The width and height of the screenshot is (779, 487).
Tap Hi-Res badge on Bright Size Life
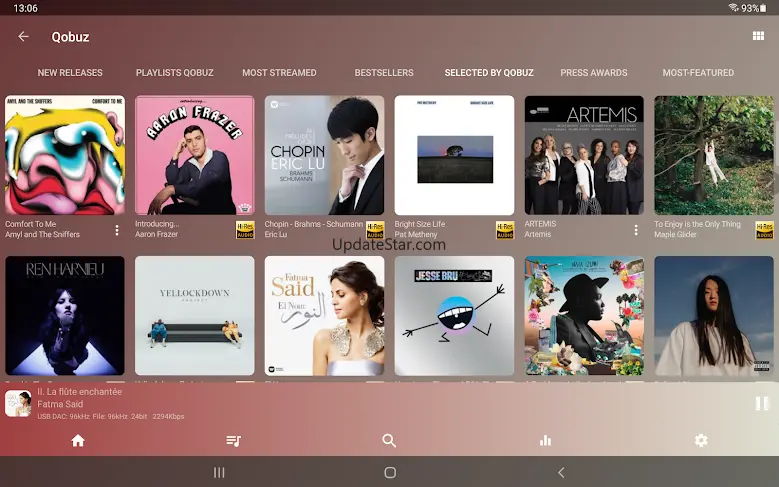(505, 230)
